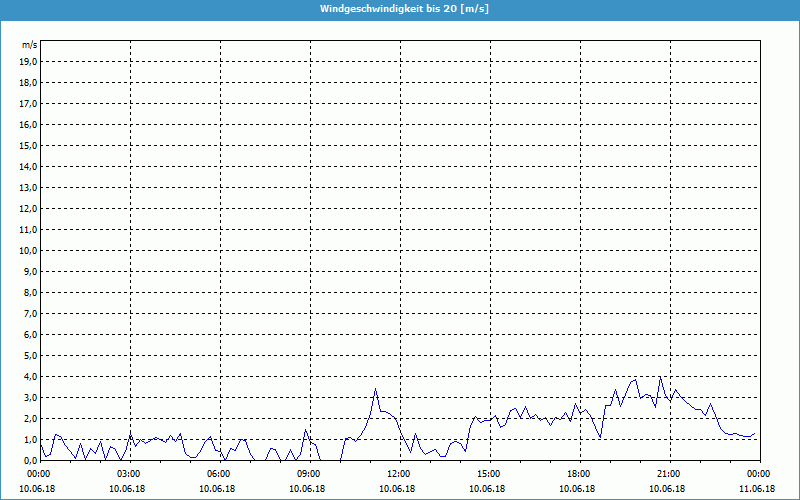Image resolution: width=800 pixels, height=500 pixels.
Task: Click the 18:00 time axis label
Action: [x=578, y=474]
